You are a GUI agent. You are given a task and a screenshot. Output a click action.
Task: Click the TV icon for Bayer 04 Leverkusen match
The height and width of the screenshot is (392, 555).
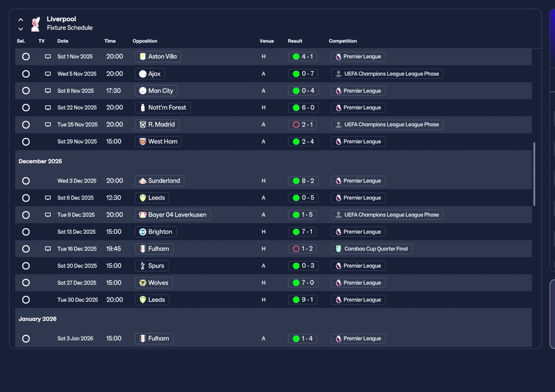[x=48, y=215]
